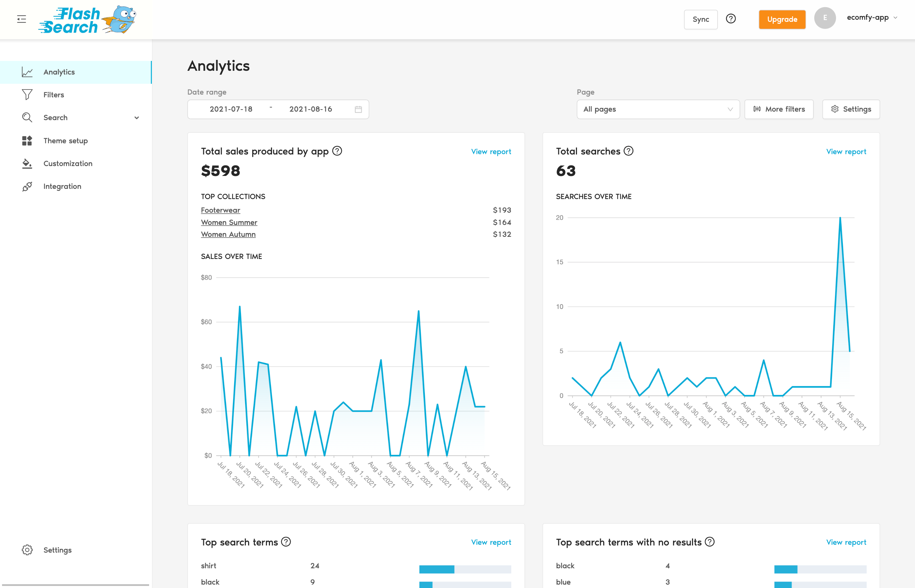
Task: Open the All pages dropdown
Action: tap(658, 109)
